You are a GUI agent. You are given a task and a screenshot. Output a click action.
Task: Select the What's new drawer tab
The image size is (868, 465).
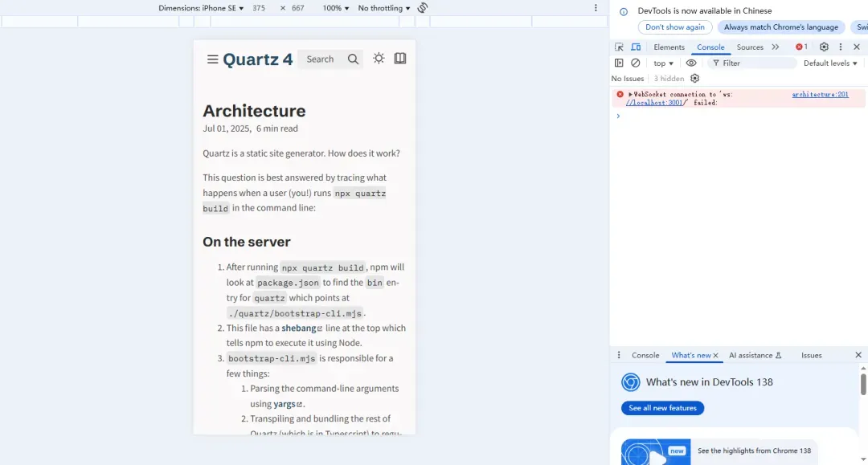click(x=691, y=355)
